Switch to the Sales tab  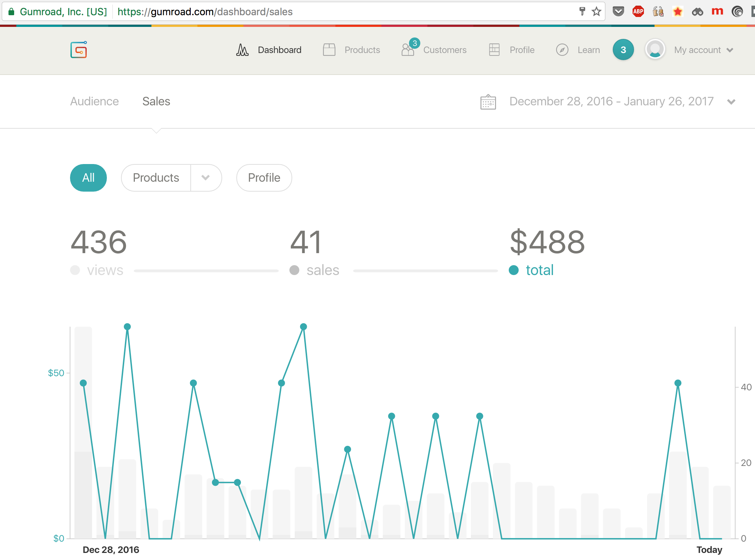point(156,101)
